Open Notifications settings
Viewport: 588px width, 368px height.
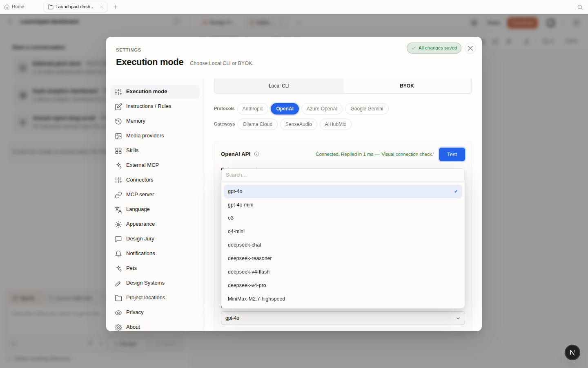pos(155,254)
